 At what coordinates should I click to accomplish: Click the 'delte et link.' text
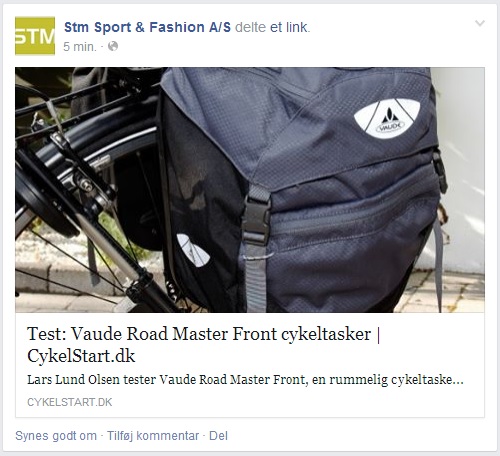tap(273, 27)
